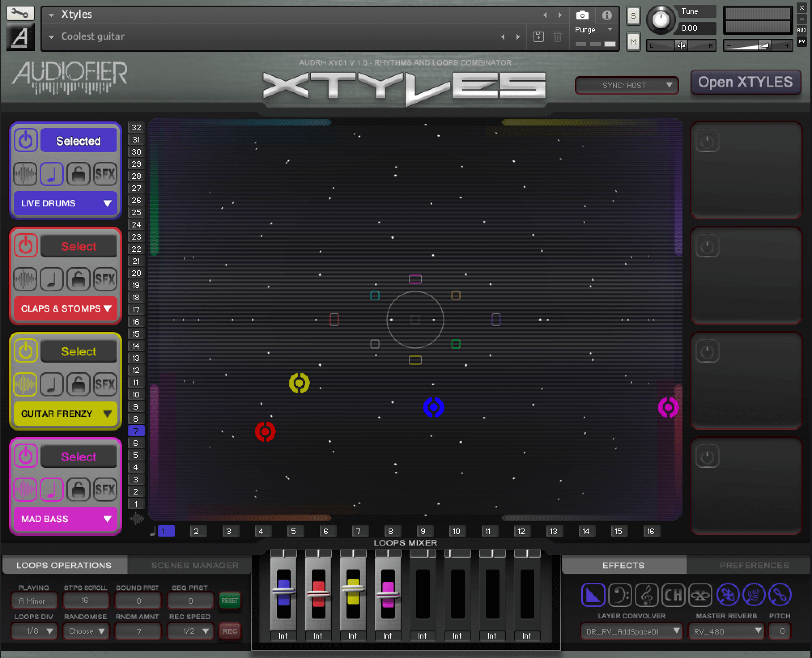812x658 pixels.
Task: Solo the instrument with the S button
Action: pos(633,16)
